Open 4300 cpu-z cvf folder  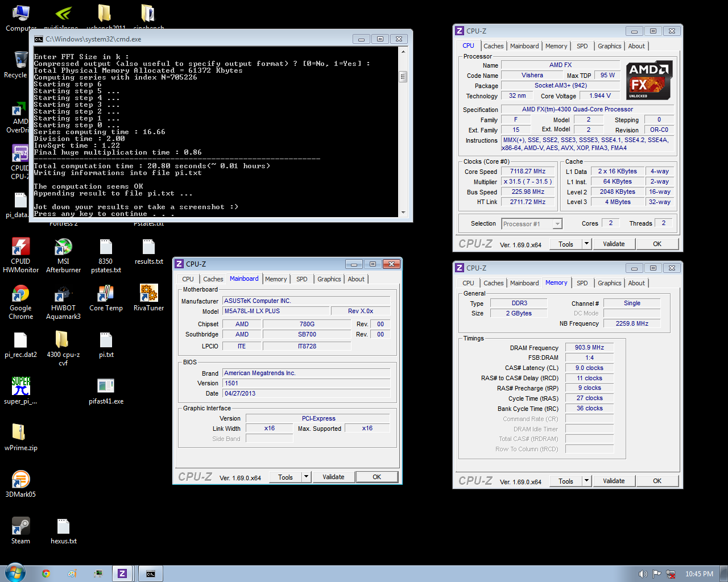pos(63,348)
